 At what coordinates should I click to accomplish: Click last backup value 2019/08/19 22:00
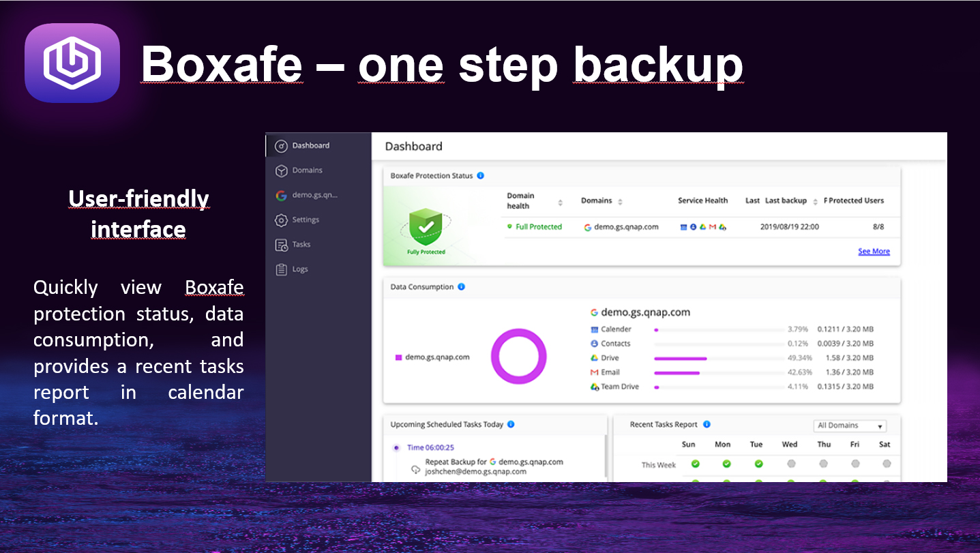pyautogui.click(x=790, y=227)
